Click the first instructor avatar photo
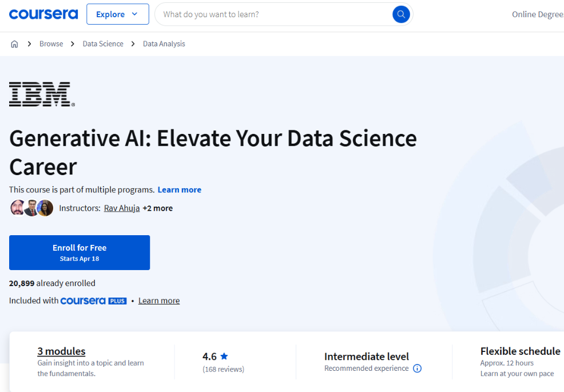Viewport: 564px width, 392px height. pos(17,208)
